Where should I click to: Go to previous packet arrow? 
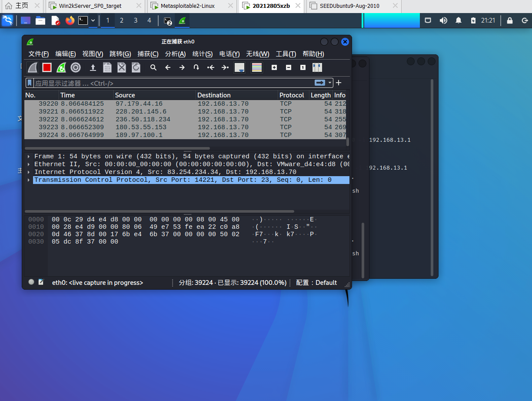168,67
